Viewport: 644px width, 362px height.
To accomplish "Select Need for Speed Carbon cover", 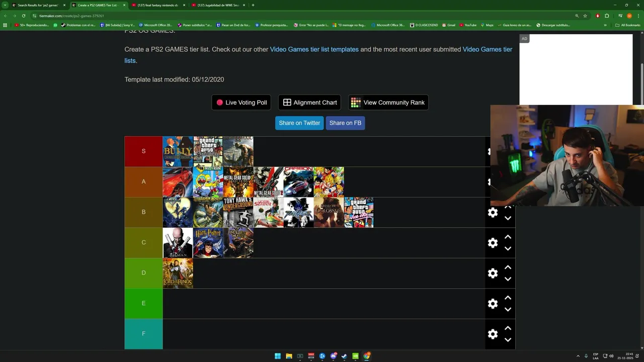I will 298,182.
